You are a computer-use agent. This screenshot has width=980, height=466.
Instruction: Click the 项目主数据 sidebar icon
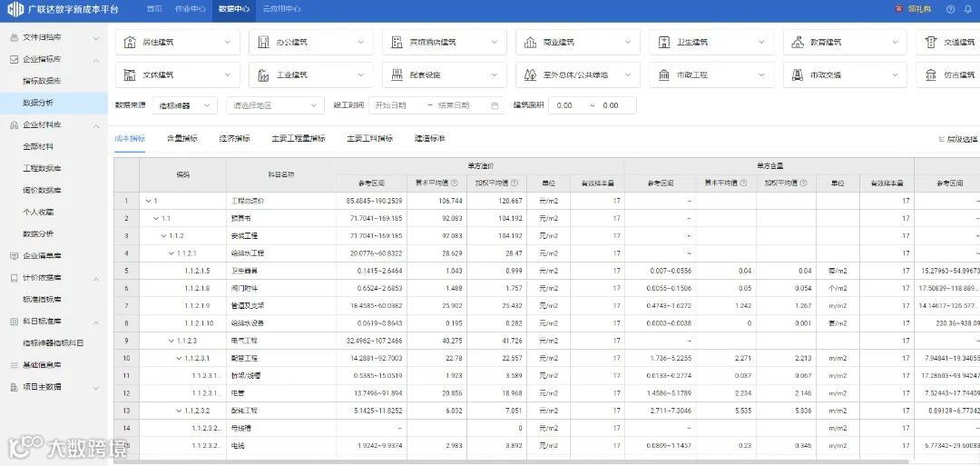pos(14,387)
